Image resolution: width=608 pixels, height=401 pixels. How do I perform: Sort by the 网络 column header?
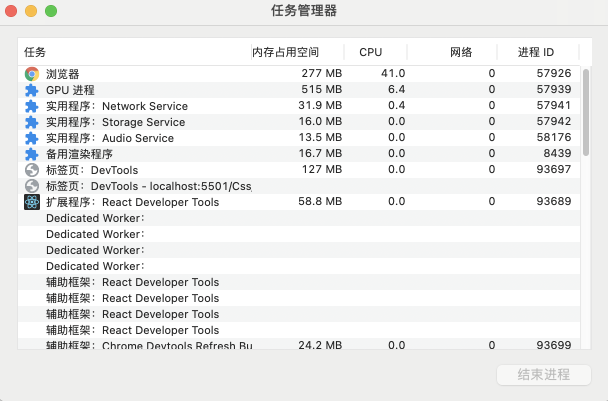pyautogui.click(x=452, y=52)
